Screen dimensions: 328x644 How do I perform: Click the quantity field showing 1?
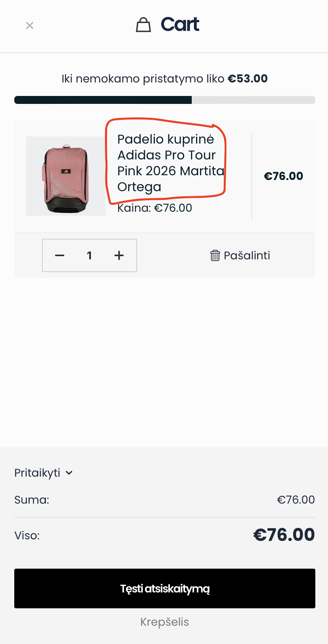(x=90, y=255)
